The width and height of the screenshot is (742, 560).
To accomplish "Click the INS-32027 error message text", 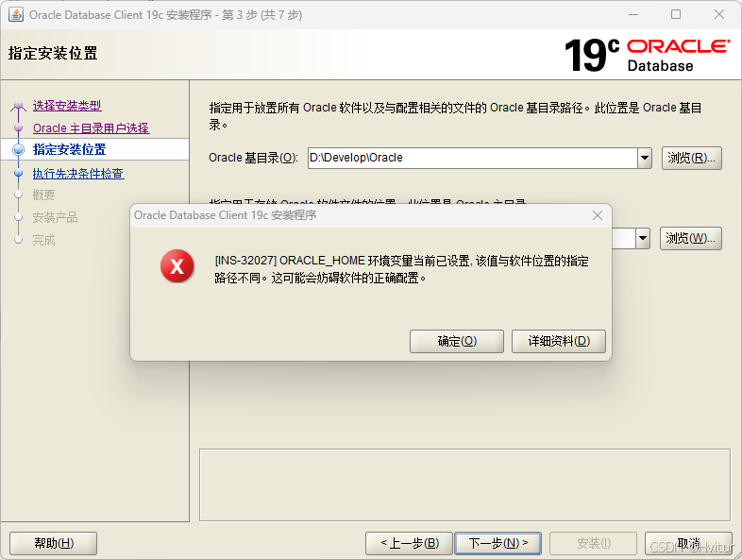I will [401, 269].
